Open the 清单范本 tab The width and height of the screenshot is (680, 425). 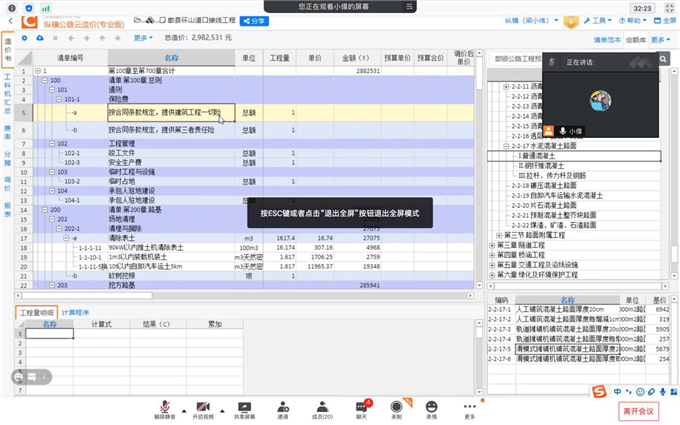(607, 40)
